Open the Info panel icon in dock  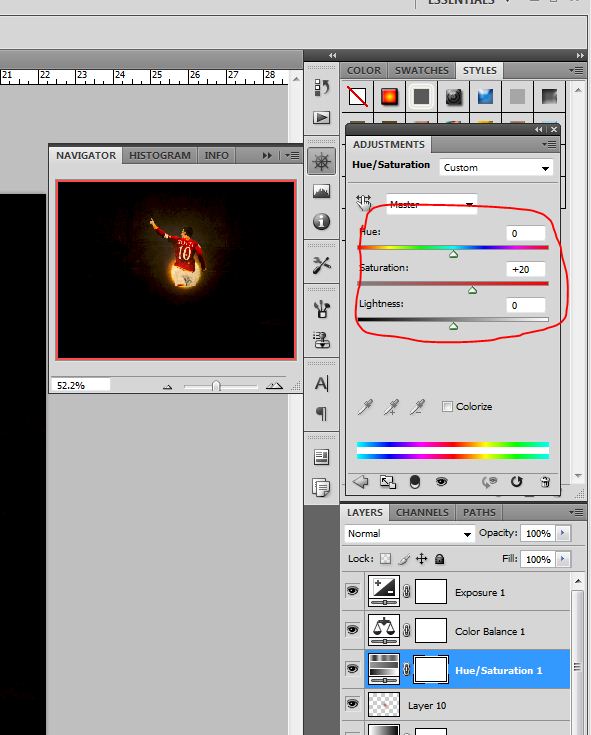pos(322,221)
